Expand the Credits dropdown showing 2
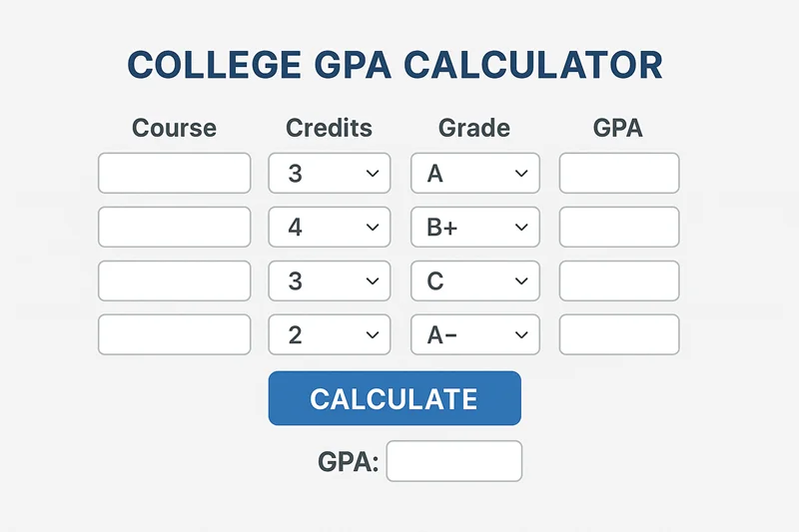The height and width of the screenshot is (532, 799). [x=329, y=334]
